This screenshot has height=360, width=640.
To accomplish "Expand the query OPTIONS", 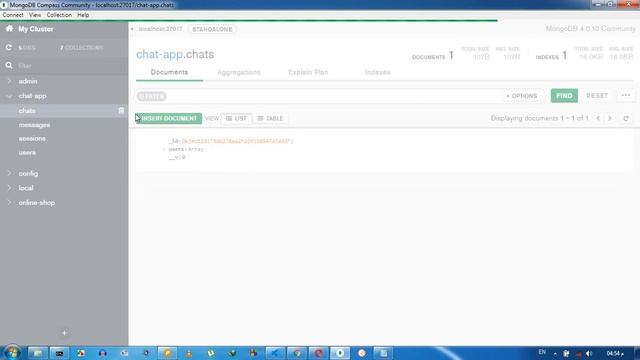I will (x=522, y=96).
